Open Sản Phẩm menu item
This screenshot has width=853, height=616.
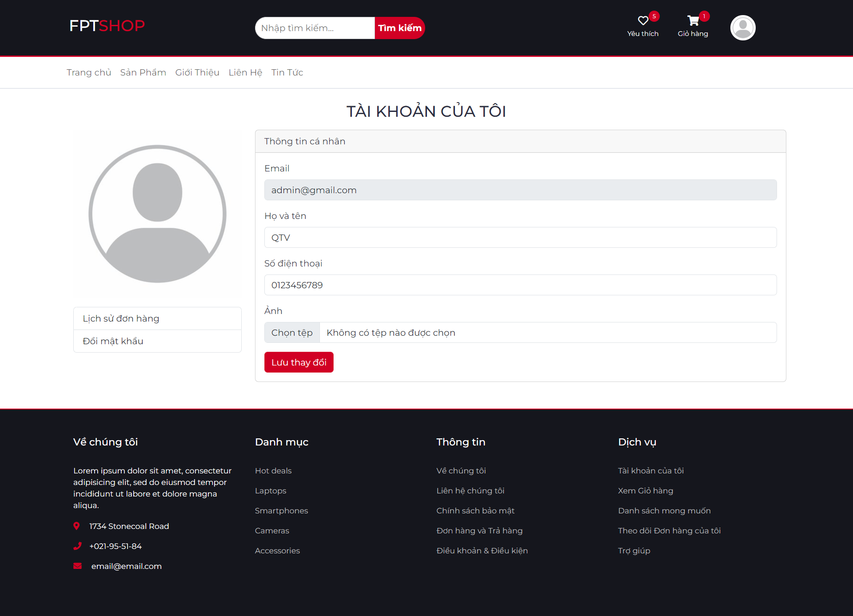(x=143, y=72)
